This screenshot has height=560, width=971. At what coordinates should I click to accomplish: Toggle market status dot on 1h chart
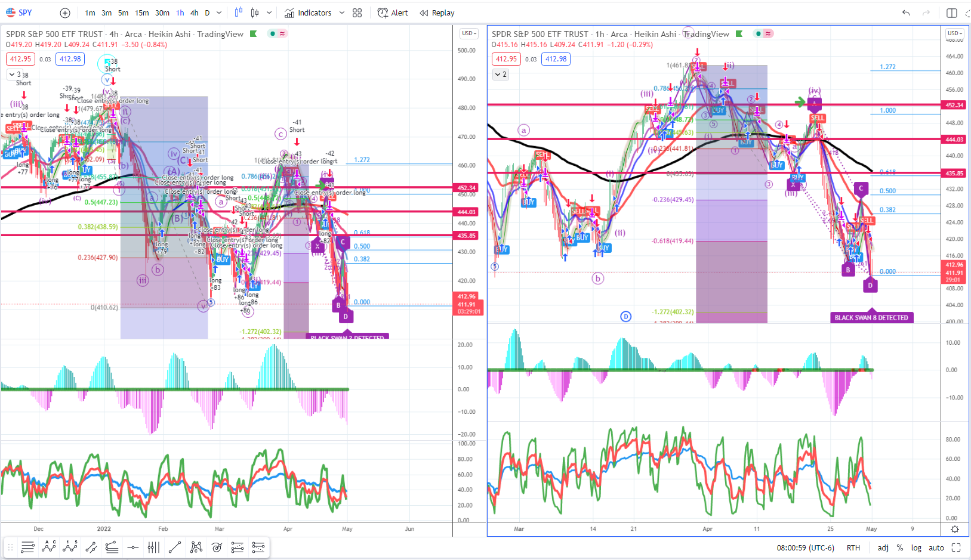(759, 33)
